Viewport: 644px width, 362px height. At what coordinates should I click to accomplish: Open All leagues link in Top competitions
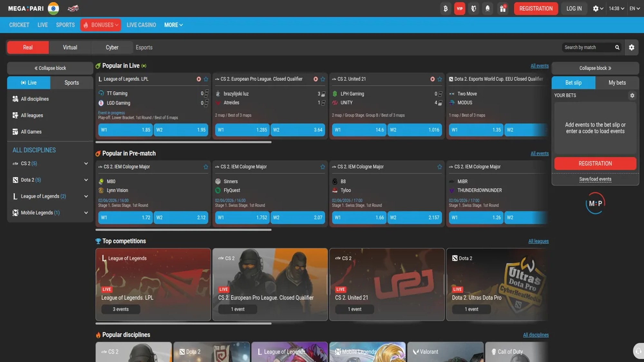pos(538,241)
